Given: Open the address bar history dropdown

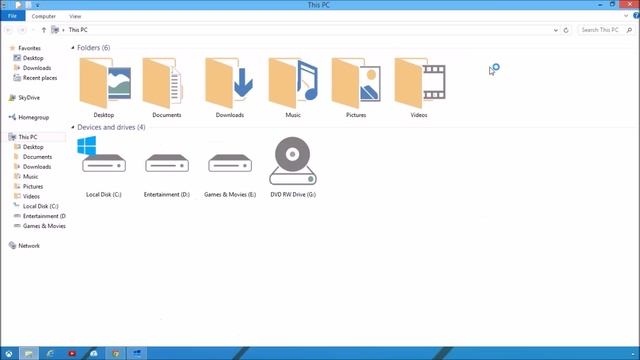Looking at the screenshot, I should 556,30.
